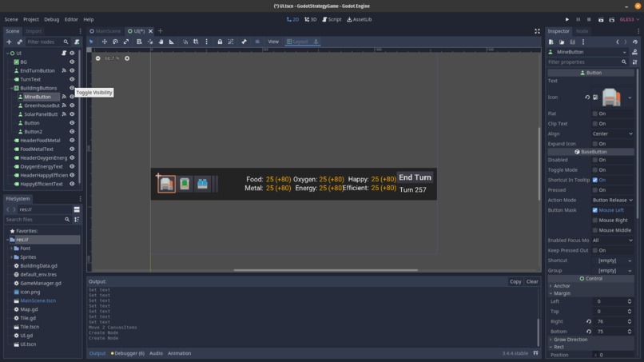Open the GLES3 renderer dropdown
The height and width of the screenshot is (362, 644).
(x=629, y=19)
